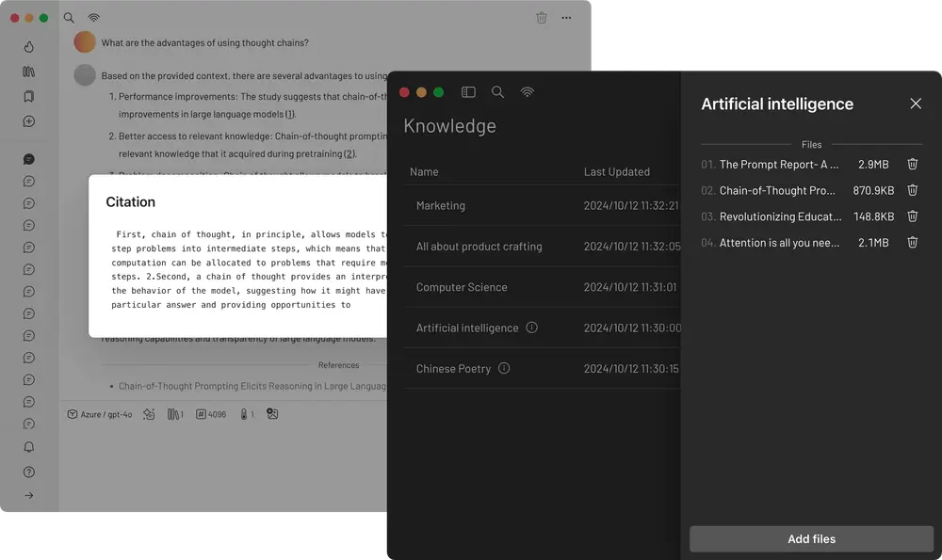Screen dimensions: 942x560
Task: Toggle image attachment icon in chat toolbar
Action: tap(272, 414)
